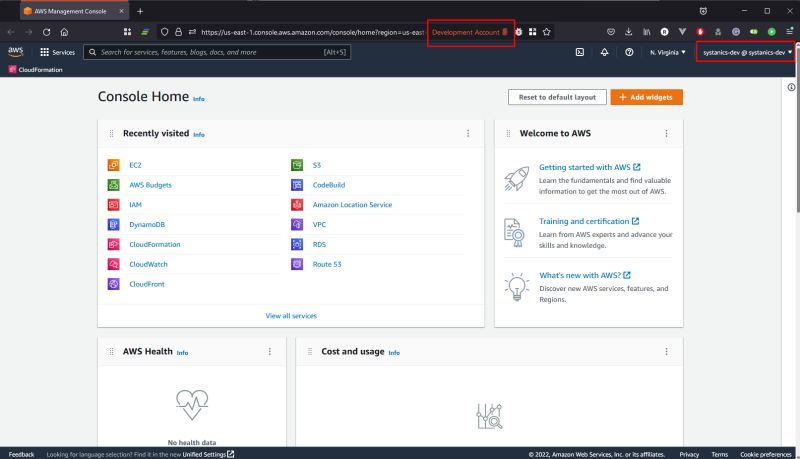The image size is (800, 459).
Task: Click the AWS logo home icon
Action: 16,52
